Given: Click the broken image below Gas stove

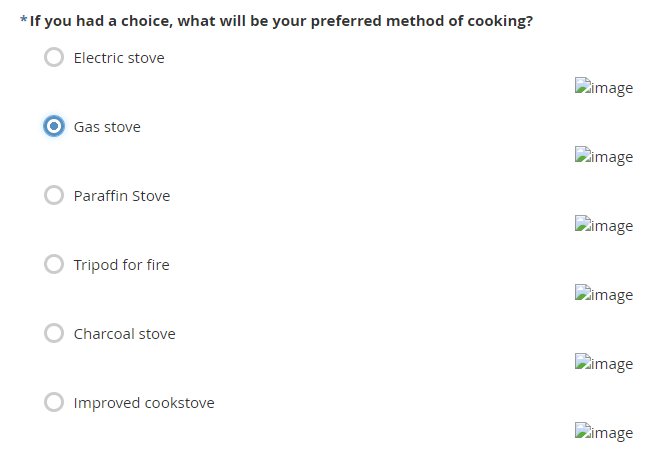Looking at the screenshot, I should click(604, 157).
